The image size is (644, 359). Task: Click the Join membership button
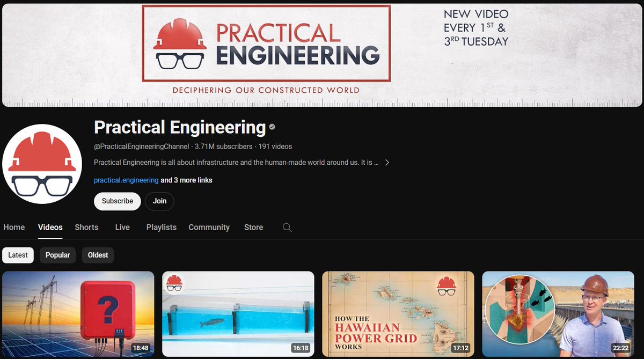(159, 201)
